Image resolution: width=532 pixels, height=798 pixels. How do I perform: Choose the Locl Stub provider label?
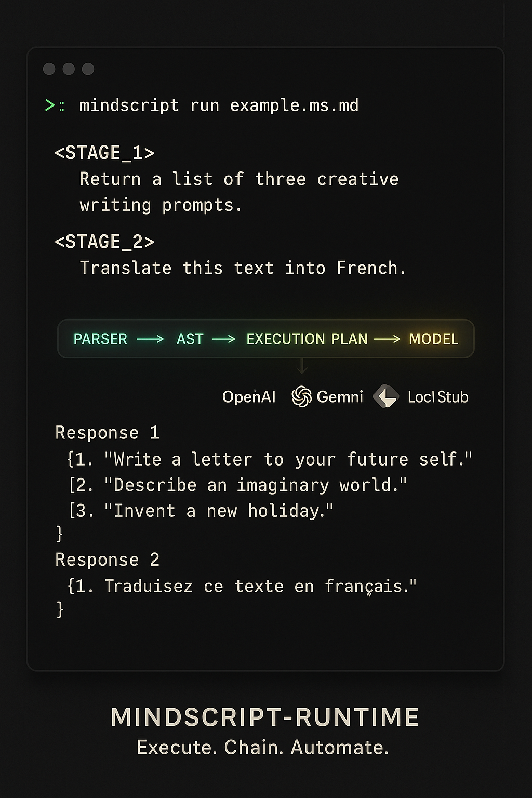438,397
